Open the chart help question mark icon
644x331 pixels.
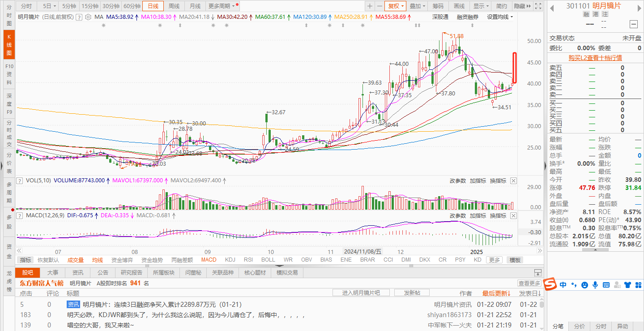[x=79, y=17]
